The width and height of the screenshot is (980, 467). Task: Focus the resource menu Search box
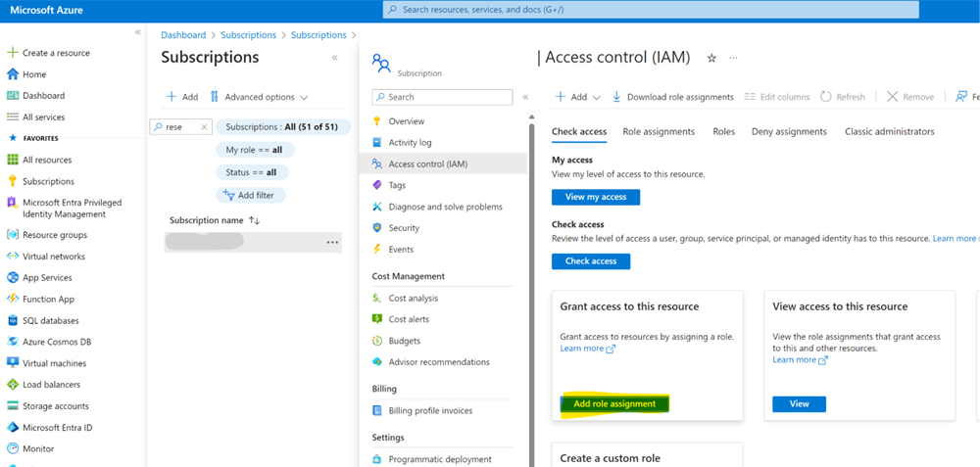click(442, 97)
